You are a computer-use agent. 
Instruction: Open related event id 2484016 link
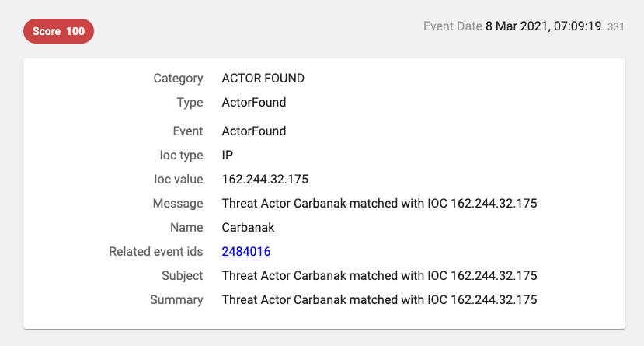(x=246, y=251)
